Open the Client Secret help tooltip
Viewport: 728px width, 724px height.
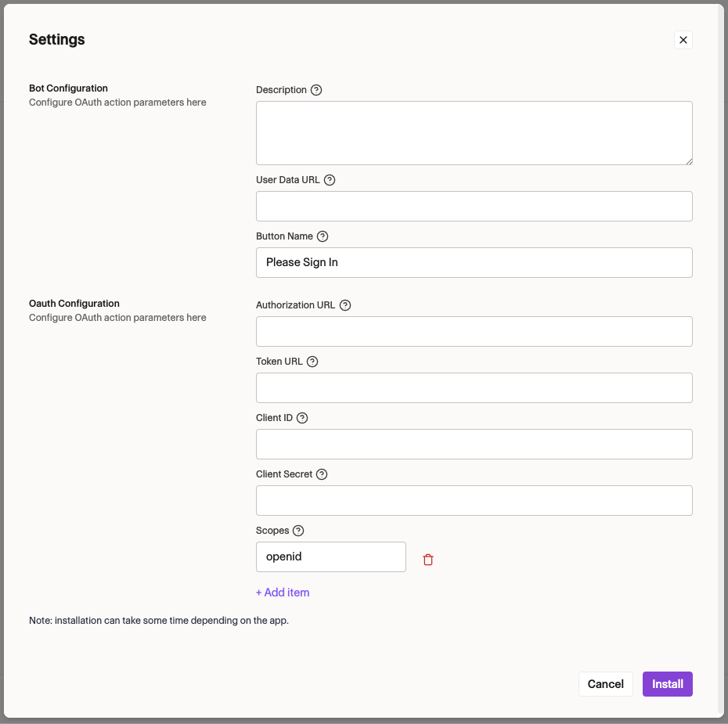(x=322, y=474)
